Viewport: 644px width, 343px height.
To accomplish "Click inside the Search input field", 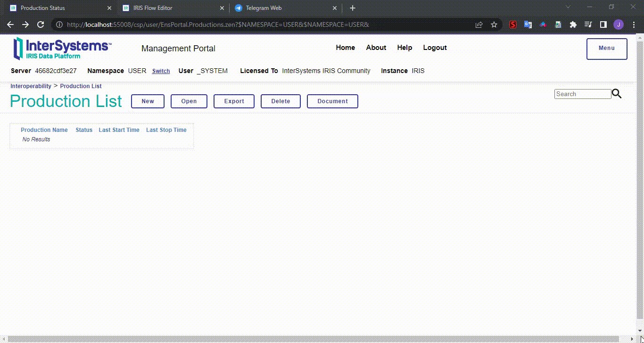I will click(582, 93).
